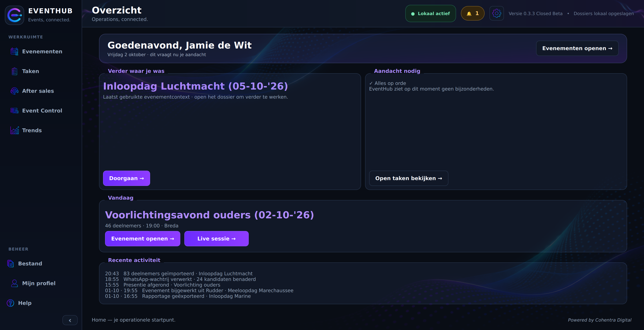
Task: Click the Doorgaan button
Action: pos(127,178)
